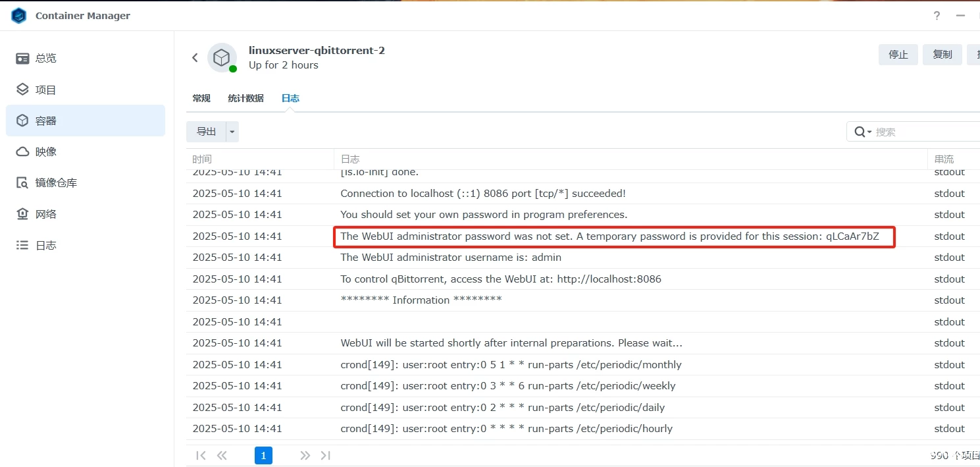Viewport: 980px width, 467px height.
Task: Click the container name linuxserver-qbittorrent-2
Action: [317, 51]
